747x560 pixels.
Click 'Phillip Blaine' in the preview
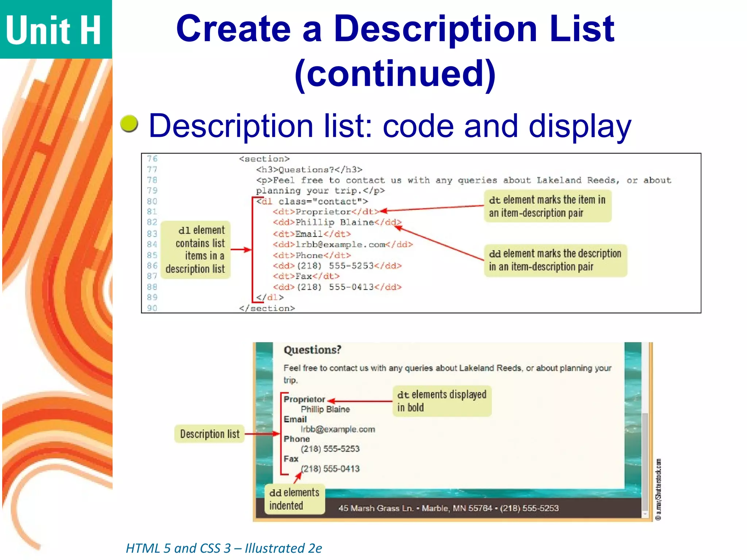point(325,409)
